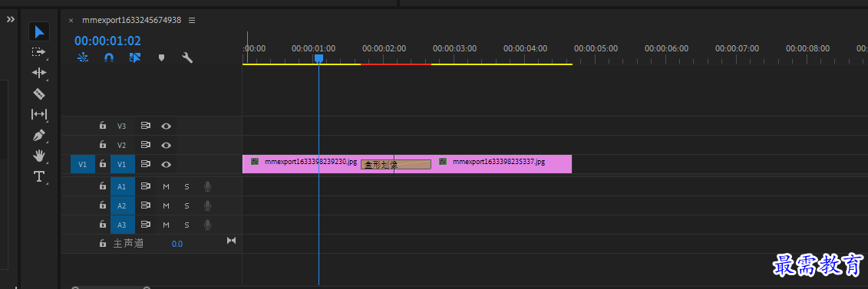Solo track A3
The image size is (868, 289).
click(x=186, y=225)
